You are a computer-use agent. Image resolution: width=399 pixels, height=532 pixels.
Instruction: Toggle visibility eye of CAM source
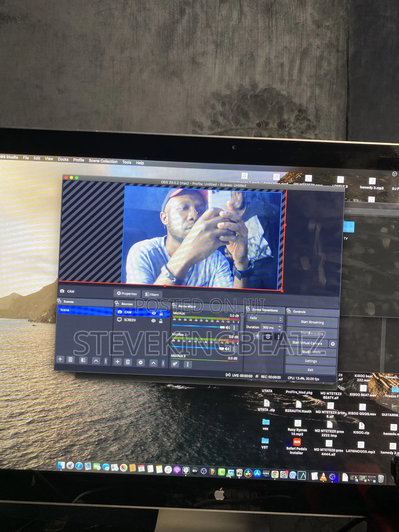tap(154, 313)
